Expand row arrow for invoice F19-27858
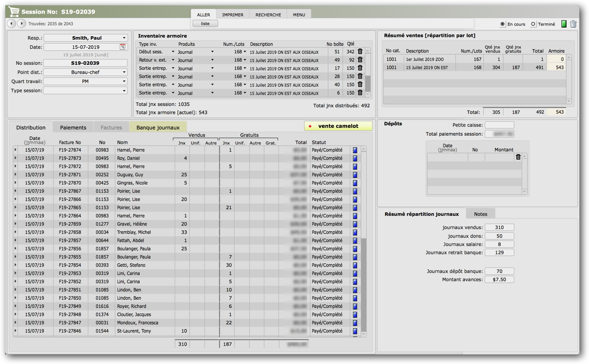Image resolution: width=589 pixels, height=364 pixels. click(16, 232)
